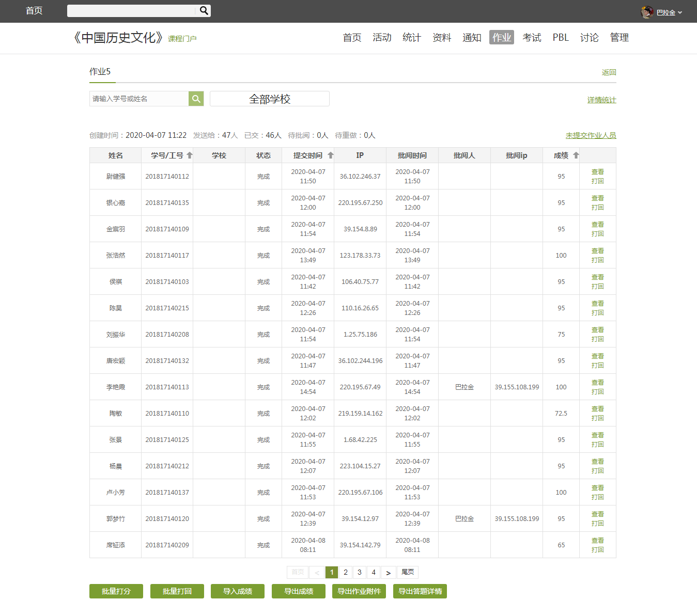Expand the 巴拉金 user menu arrow

[x=680, y=12]
